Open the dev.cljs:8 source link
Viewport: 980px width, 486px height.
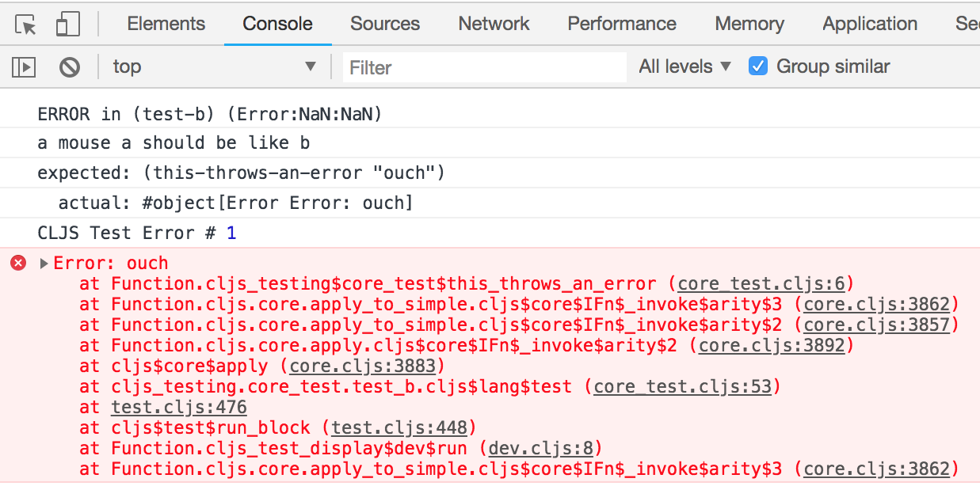540,449
